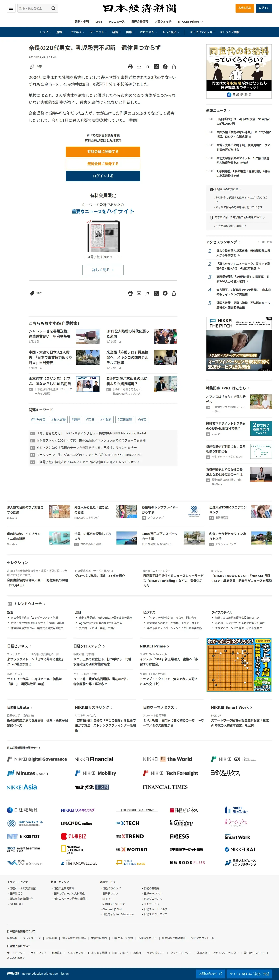Open the #トランプ関税 topic link
This screenshot has height=980, width=279.
click(230, 32)
